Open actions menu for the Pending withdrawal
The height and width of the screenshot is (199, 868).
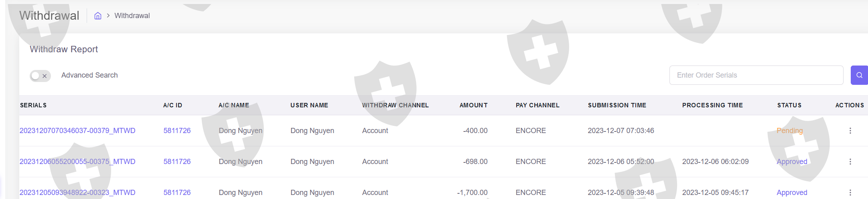coord(850,131)
